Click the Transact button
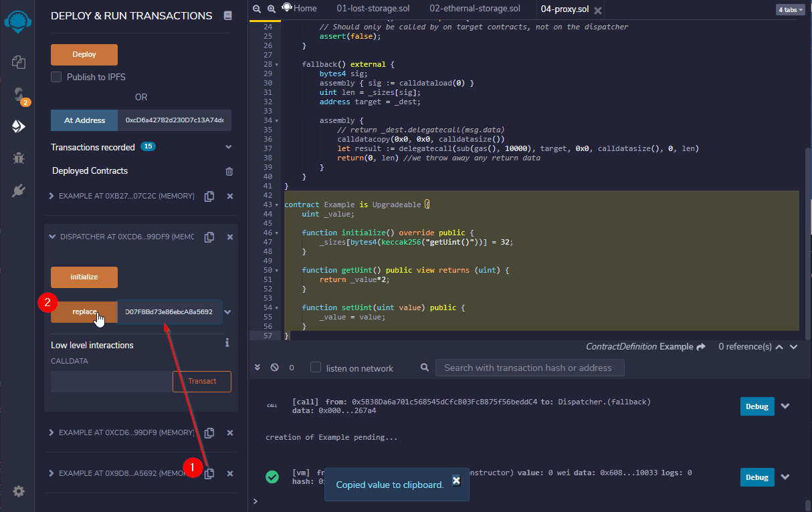812x512 pixels. click(x=202, y=382)
